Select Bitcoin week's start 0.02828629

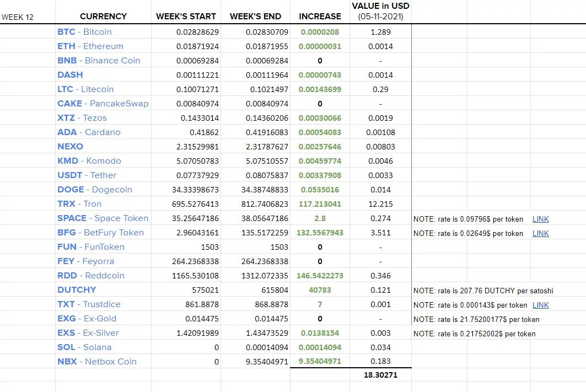pyautogui.click(x=197, y=32)
